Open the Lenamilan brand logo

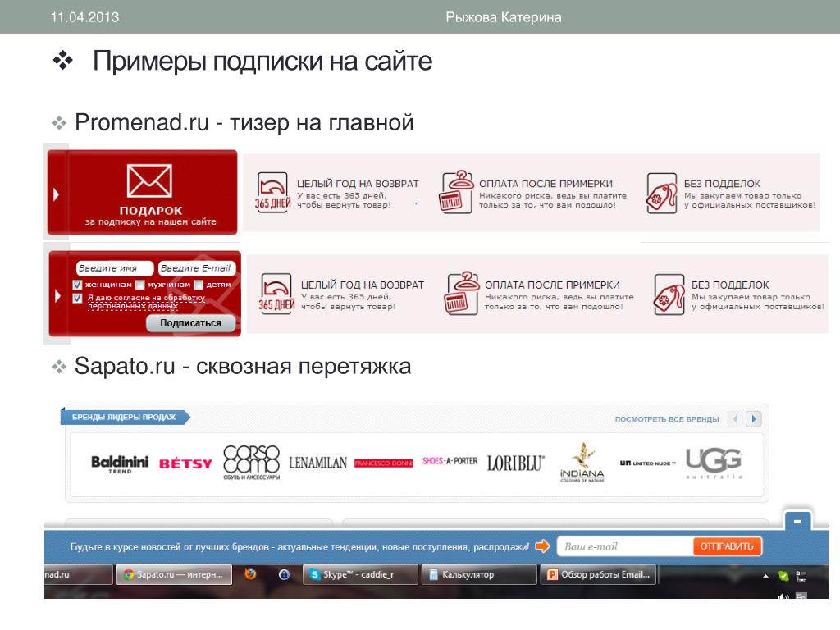(317, 463)
